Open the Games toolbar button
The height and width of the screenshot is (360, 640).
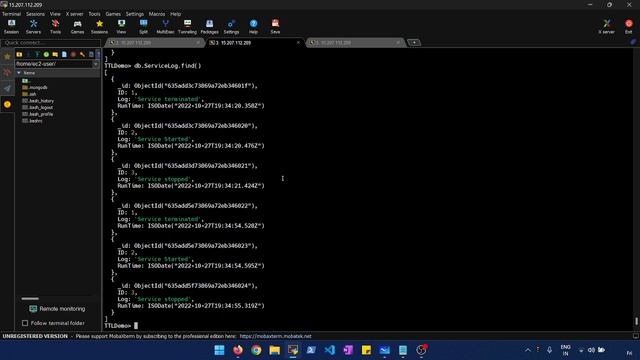tap(77, 27)
